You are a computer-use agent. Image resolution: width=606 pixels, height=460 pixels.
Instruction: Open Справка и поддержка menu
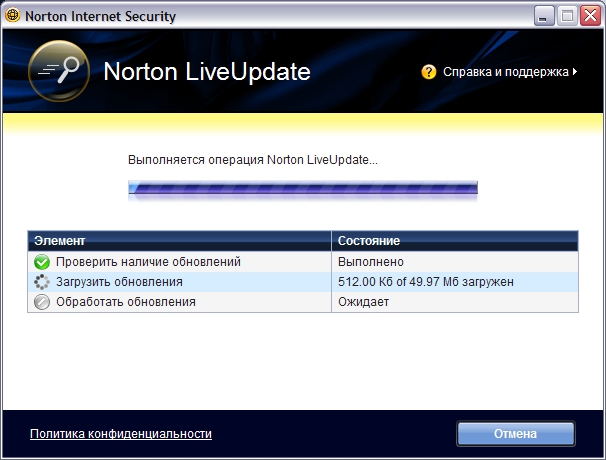pyautogui.click(x=506, y=72)
